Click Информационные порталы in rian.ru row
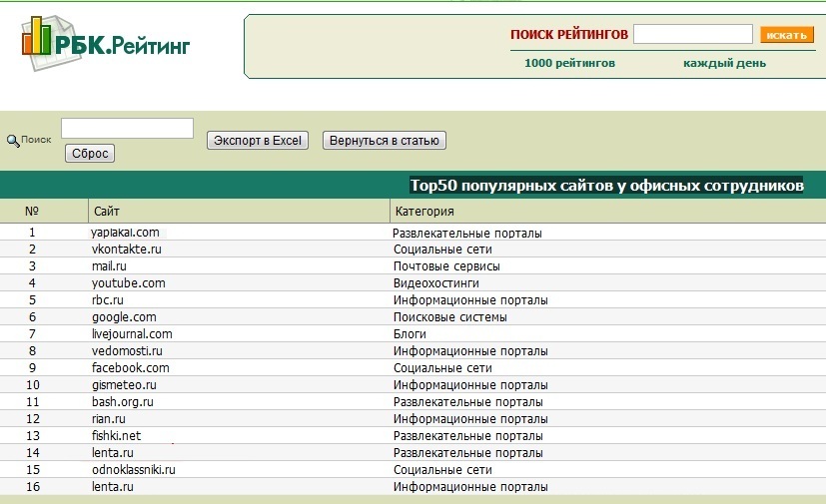This screenshot has width=826, height=504. click(470, 419)
